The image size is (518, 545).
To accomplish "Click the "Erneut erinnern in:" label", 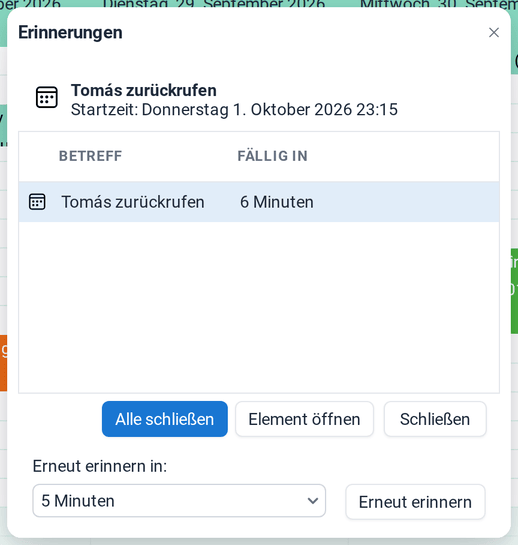I will coord(100,466).
